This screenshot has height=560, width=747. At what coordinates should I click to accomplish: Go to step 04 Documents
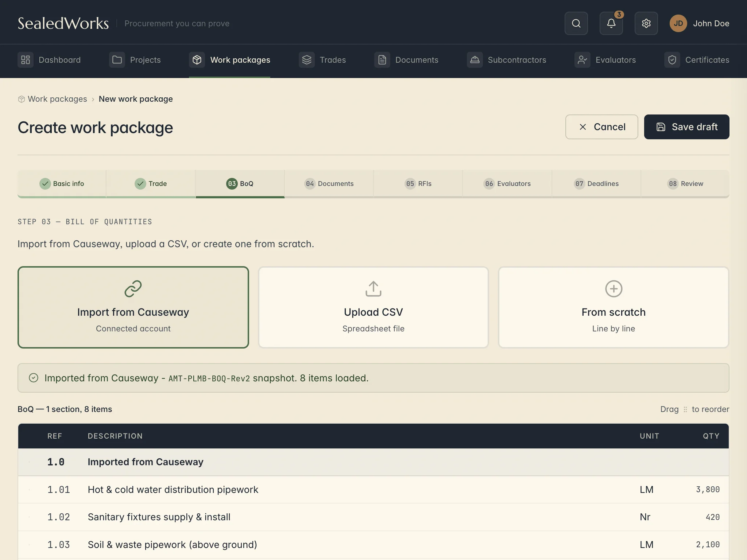tap(329, 184)
